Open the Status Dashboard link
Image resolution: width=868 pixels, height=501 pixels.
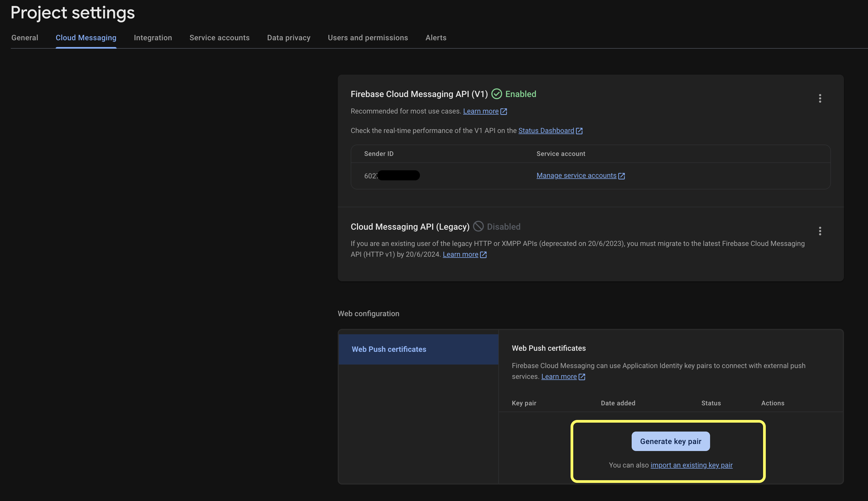[x=546, y=131]
